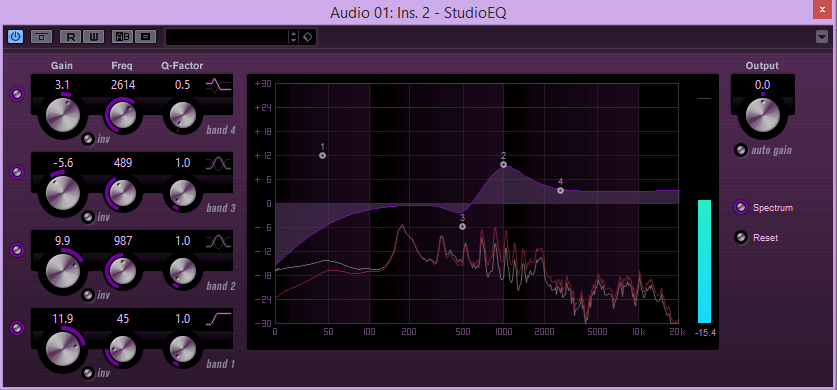This screenshot has width=837, height=390.
Task: Change band 3 filter type peak icon
Action: coord(219,164)
